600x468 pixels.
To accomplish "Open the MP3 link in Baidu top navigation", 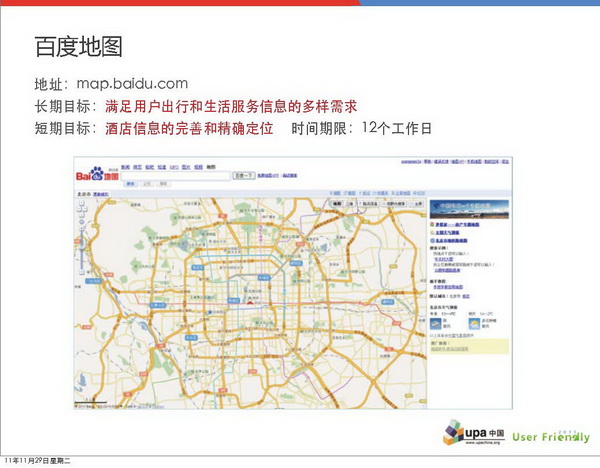I will 174,167.
